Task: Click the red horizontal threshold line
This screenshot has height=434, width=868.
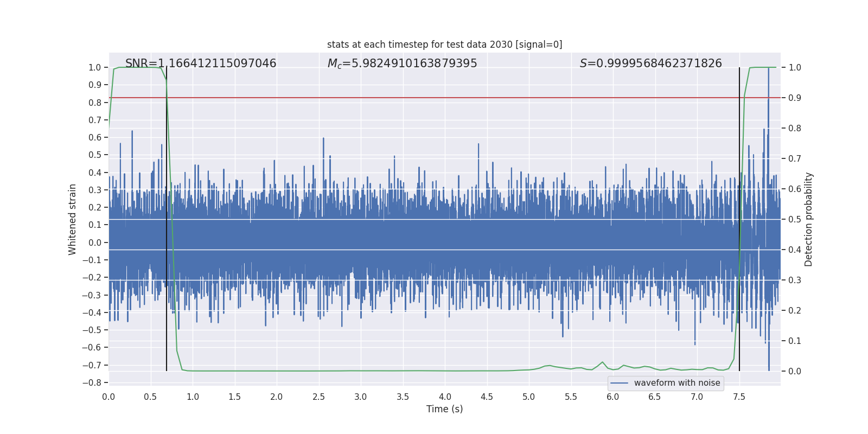Action: (434, 98)
